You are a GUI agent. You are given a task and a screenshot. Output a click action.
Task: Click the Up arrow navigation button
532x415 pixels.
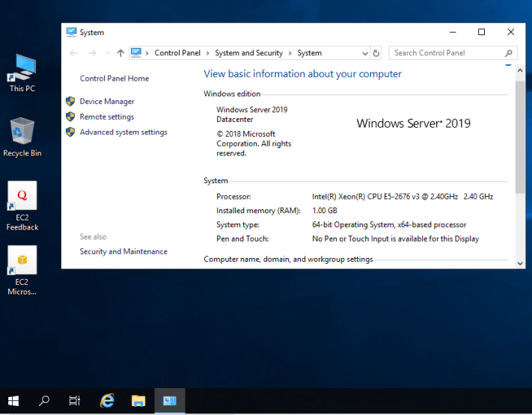coord(120,53)
